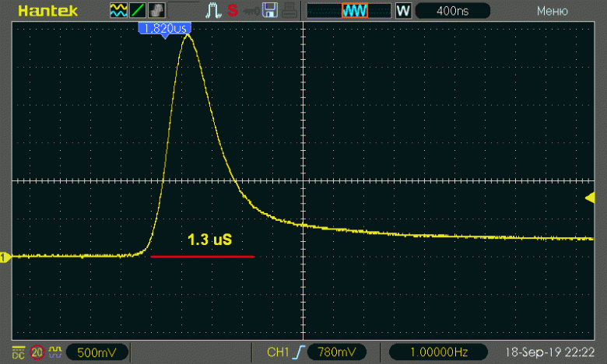The image size is (607, 364).
Task: Select the 780mV trigger level value
Action: pyautogui.click(x=336, y=352)
